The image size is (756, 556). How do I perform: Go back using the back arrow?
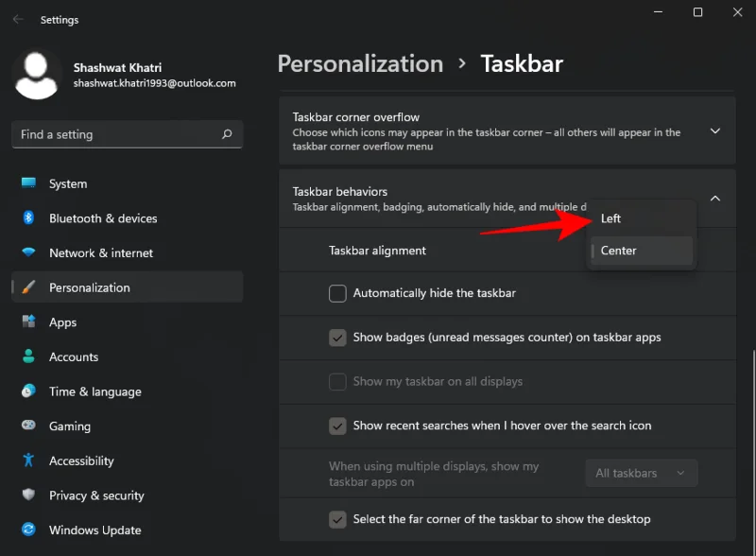pos(19,19)
